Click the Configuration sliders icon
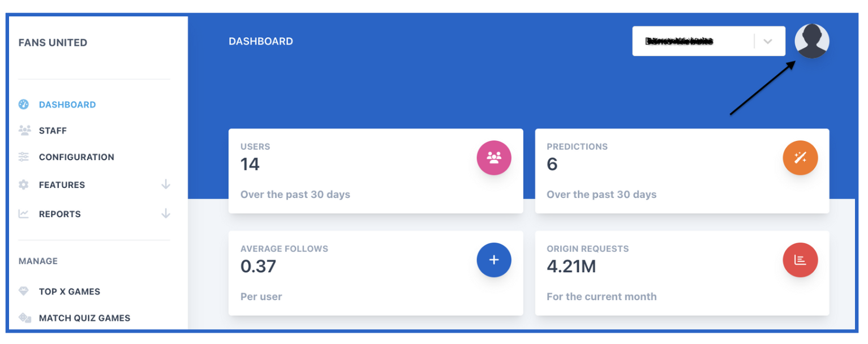 tap(24, 157)
